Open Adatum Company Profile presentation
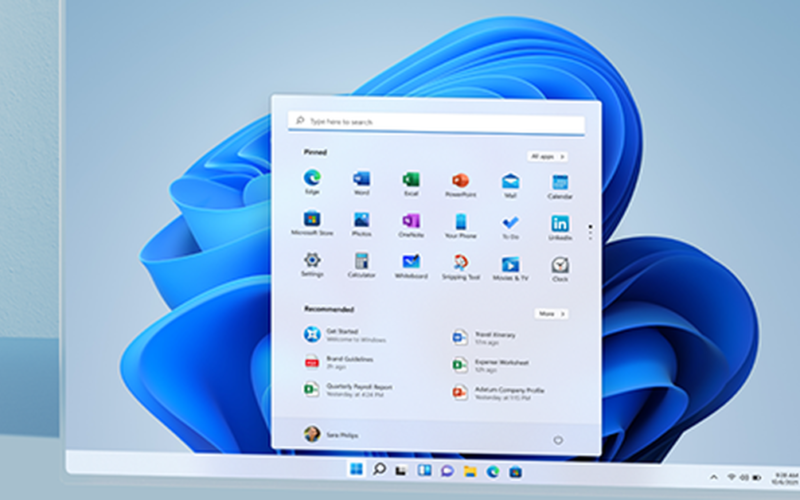The width and height of the screenshot is (800, 500). click(498, 393)
